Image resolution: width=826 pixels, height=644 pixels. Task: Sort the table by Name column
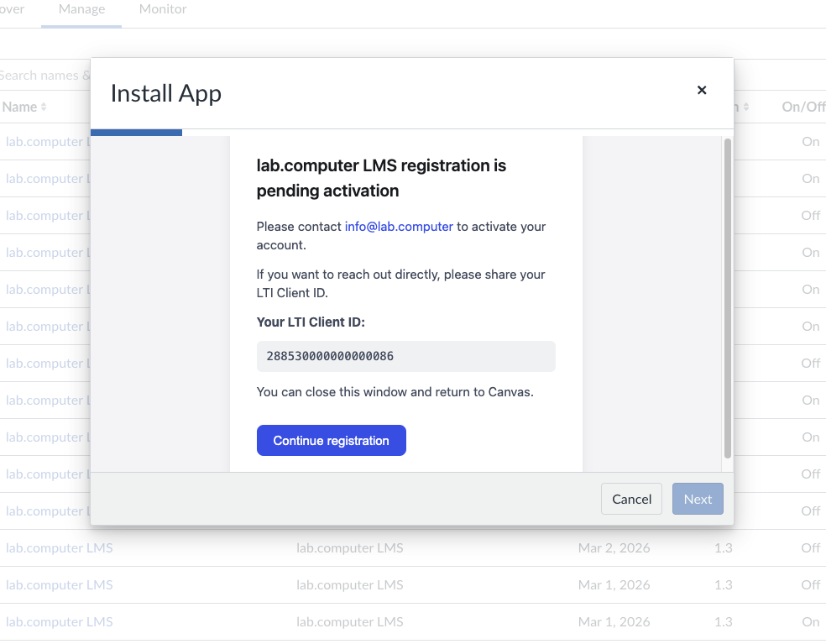coord(24,107)
